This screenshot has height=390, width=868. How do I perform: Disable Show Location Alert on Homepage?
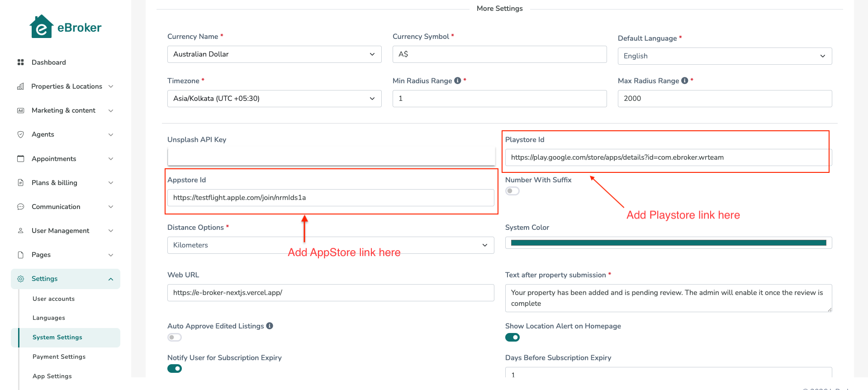(x=512, y=338)
